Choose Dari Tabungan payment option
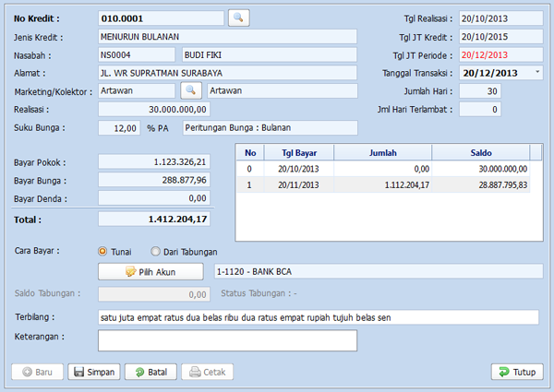Viewport: 554px width, 392px height. tap(156, 251)
